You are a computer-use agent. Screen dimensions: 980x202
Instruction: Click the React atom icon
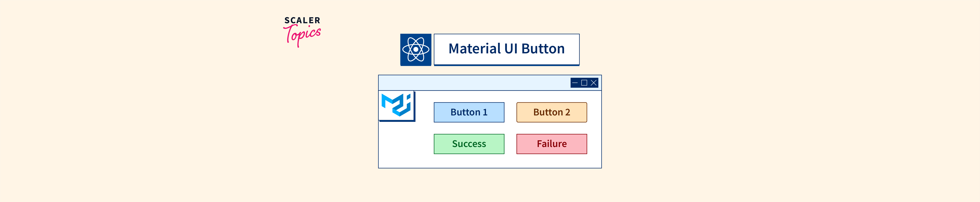(x=415, y=50)
